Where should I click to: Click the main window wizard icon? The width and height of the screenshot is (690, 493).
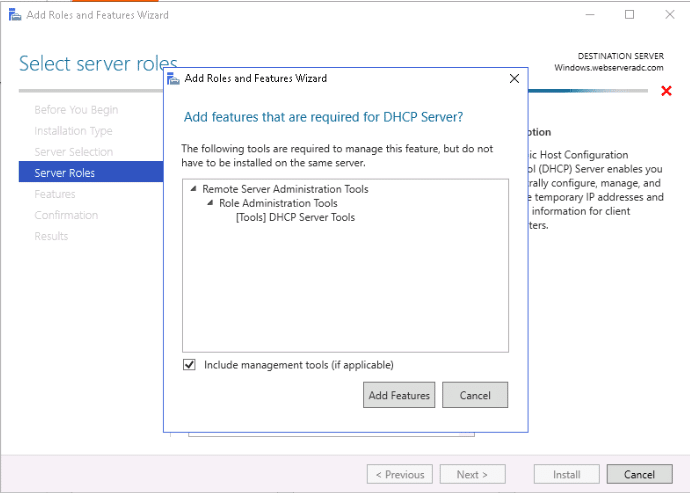coord(15,15)
